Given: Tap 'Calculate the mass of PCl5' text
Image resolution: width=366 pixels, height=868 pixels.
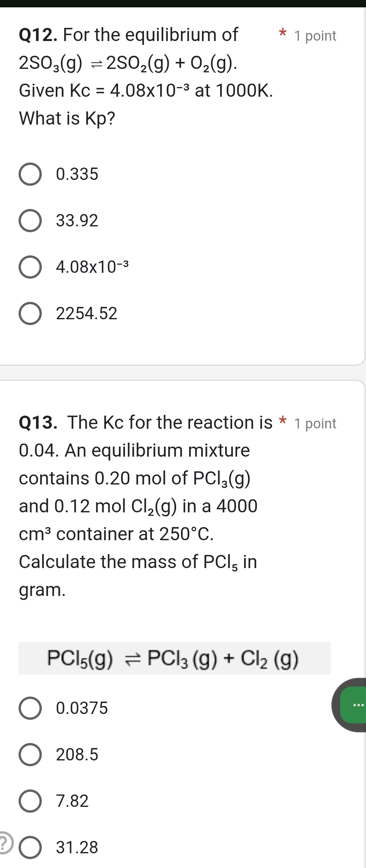Looking at the screenshot, I should tap(138, 562).
